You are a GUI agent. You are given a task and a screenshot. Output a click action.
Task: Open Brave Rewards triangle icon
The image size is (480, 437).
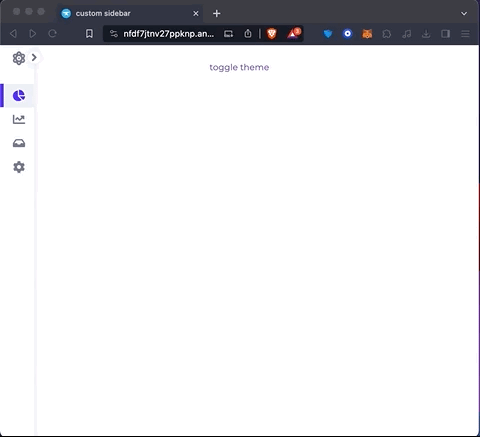click(x=293, y=33)
